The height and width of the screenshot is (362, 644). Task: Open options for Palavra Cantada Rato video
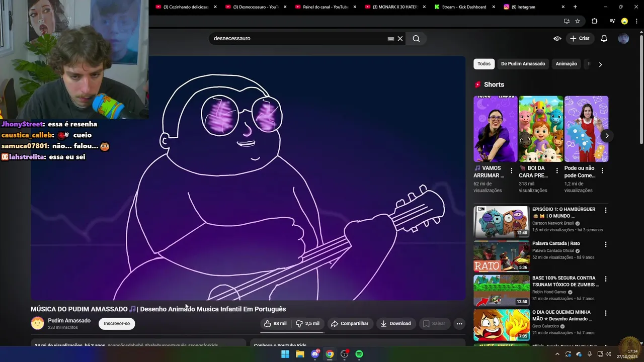(x=606, y=244)
